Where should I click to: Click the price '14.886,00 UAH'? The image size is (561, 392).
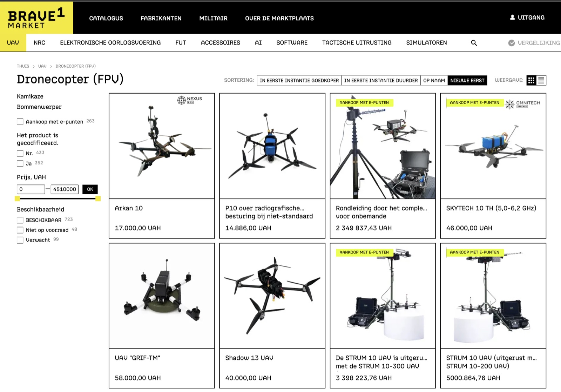(x=248, y=228)
